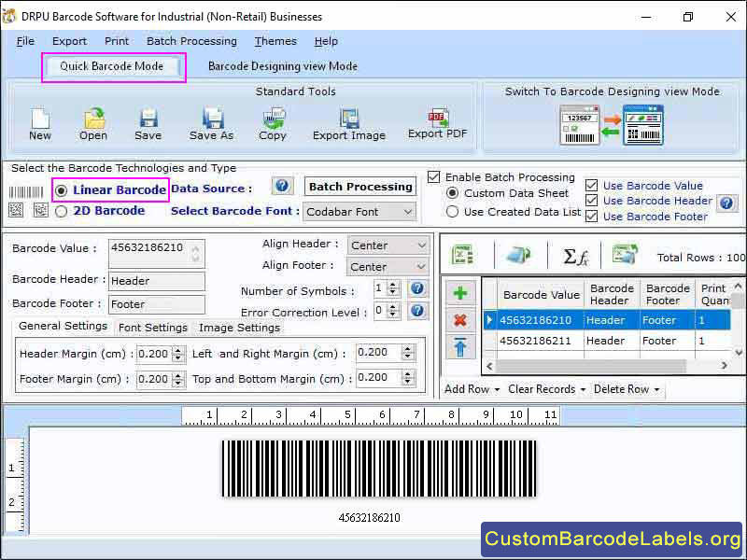Viewport: 747px width, 560px height.
Task: Add a new row using the green plus icon
Action: [x=460, y=292]
